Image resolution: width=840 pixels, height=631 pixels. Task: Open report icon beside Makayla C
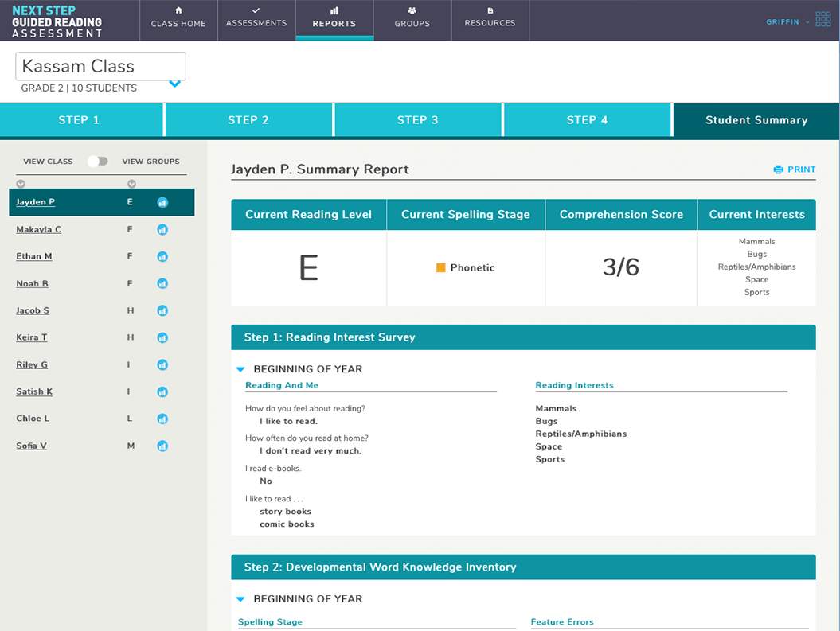[162, 230]
